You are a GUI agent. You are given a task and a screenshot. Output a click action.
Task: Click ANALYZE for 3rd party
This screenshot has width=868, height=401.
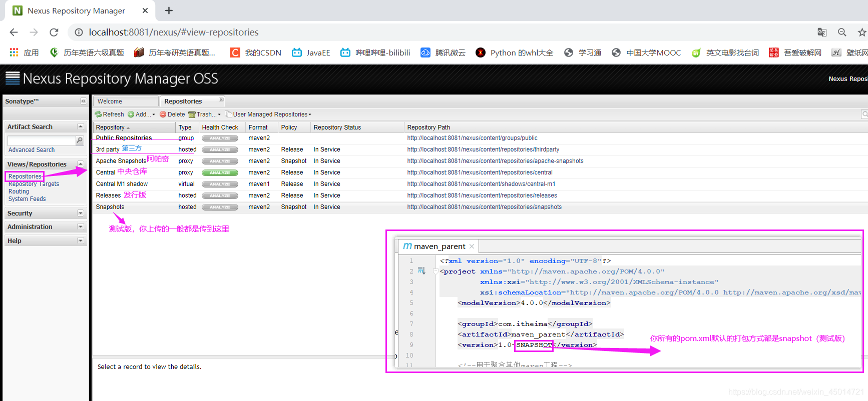click(220, 149)
